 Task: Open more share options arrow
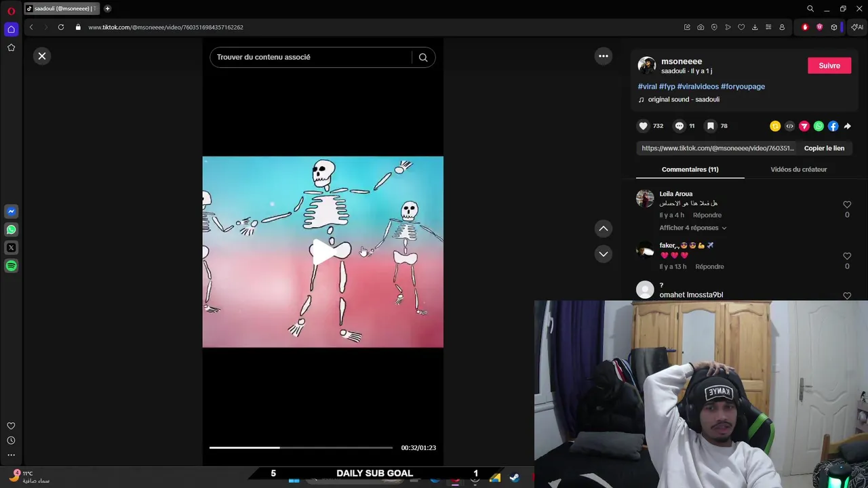pos(848,126)
